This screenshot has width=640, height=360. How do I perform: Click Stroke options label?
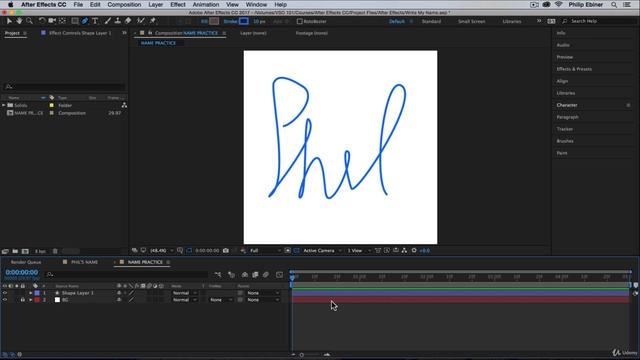click(x=230, y=21)
